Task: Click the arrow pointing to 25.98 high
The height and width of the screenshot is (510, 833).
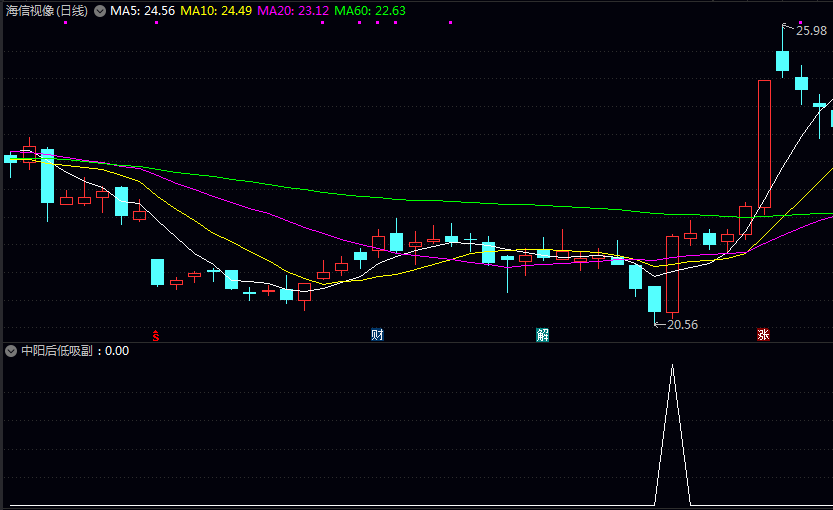Action: pos(789,26)
